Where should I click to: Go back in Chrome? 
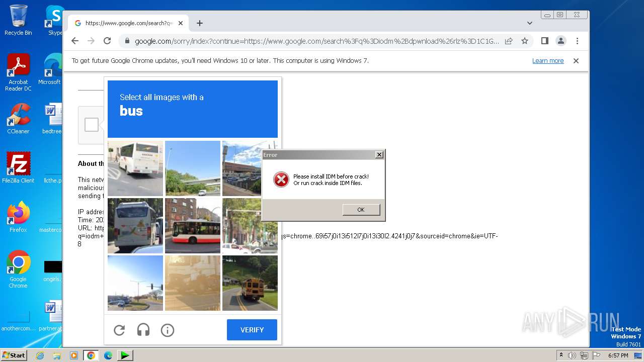[75, 41]
